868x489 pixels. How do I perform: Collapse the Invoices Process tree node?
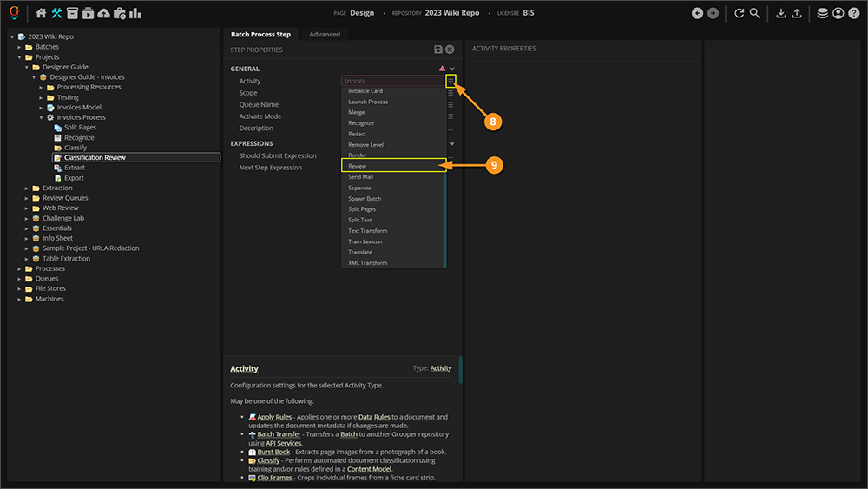[x=40, y=117]
